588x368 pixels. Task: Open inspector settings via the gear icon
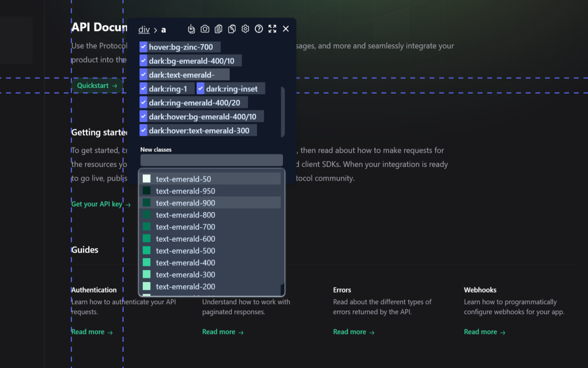pos(245,29)
